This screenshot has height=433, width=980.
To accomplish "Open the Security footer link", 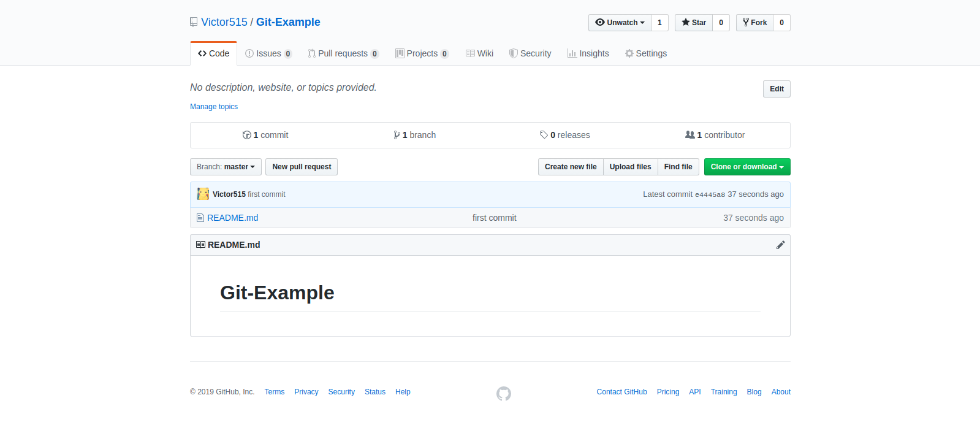I will point(341,392).
